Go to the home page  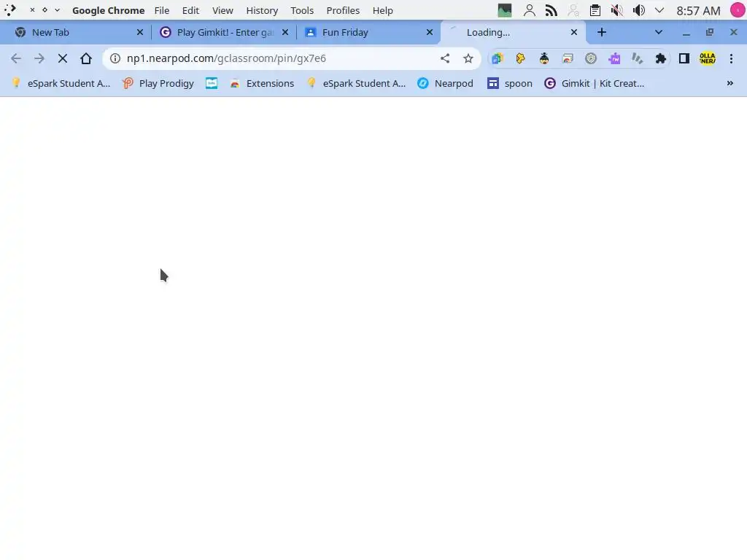point(86,58)
